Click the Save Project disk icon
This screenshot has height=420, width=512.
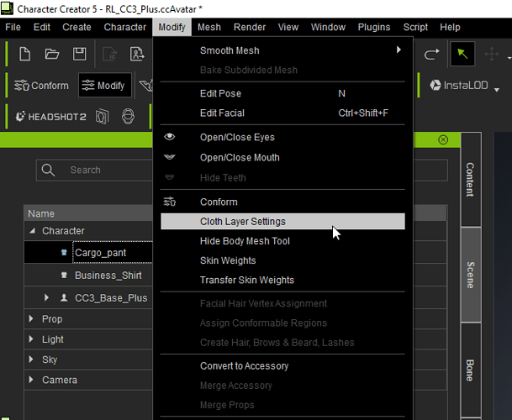[x=79, y=54]
